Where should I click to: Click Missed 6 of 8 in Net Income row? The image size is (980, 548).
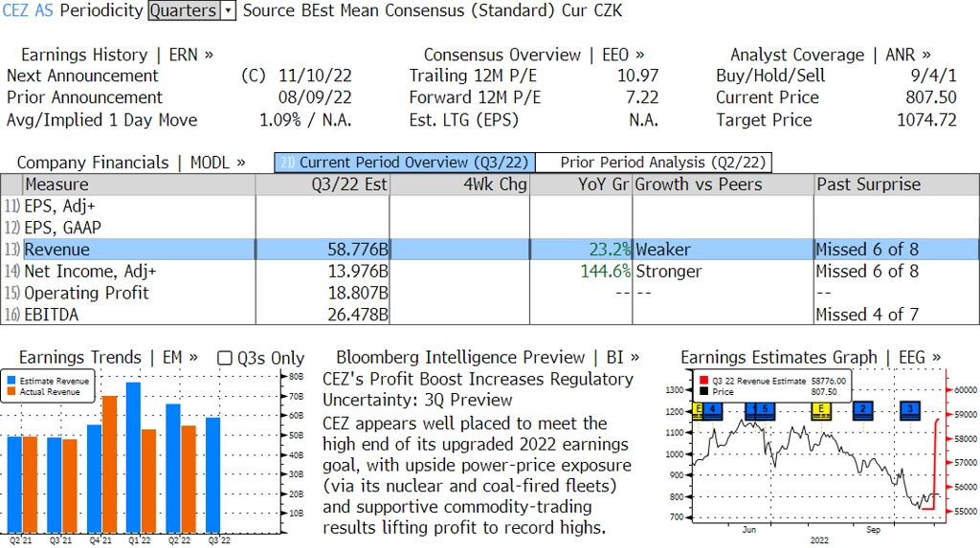pos(867,272)
